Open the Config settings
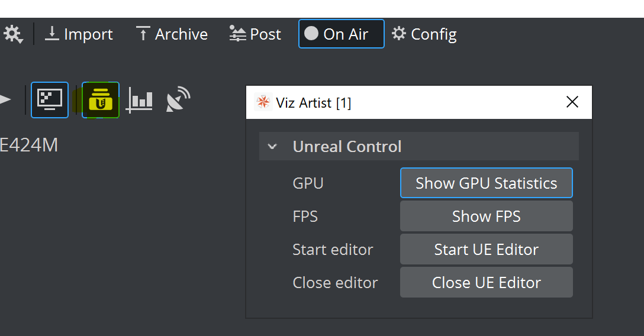 424,34
